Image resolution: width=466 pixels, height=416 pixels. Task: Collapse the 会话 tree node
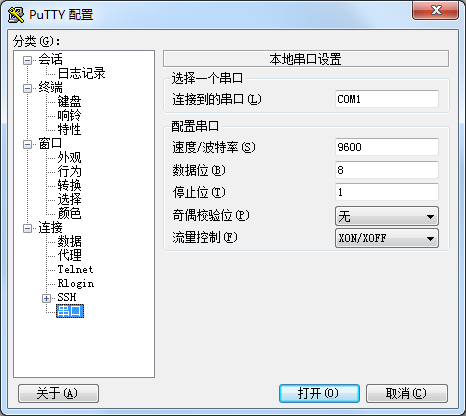27,60
